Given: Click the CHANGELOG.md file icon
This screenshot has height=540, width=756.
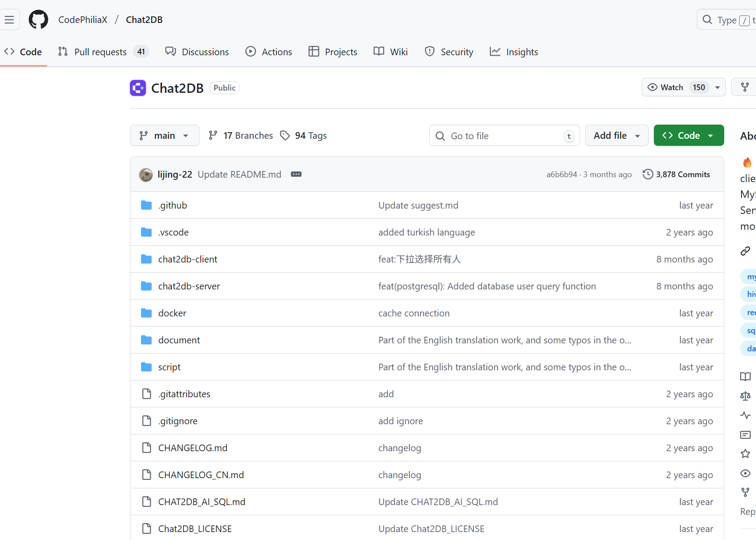Looking at the screenshot, I should [x=146, y=448].
